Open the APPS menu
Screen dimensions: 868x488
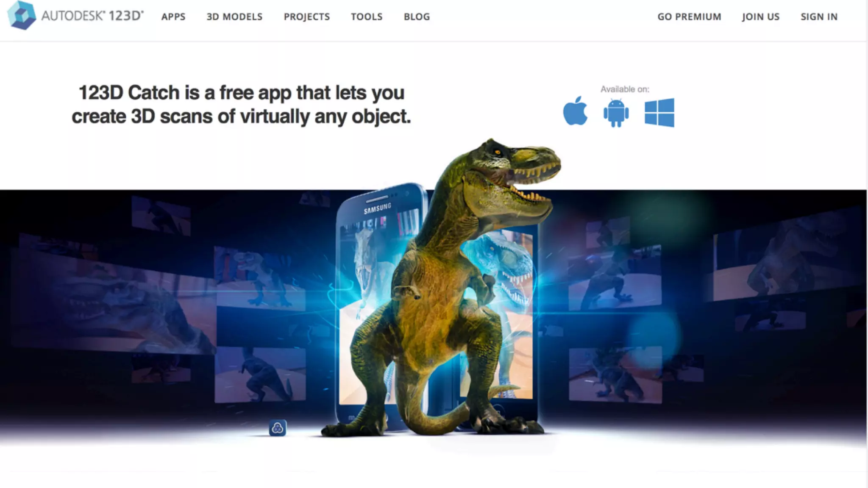tap(173, 17)
